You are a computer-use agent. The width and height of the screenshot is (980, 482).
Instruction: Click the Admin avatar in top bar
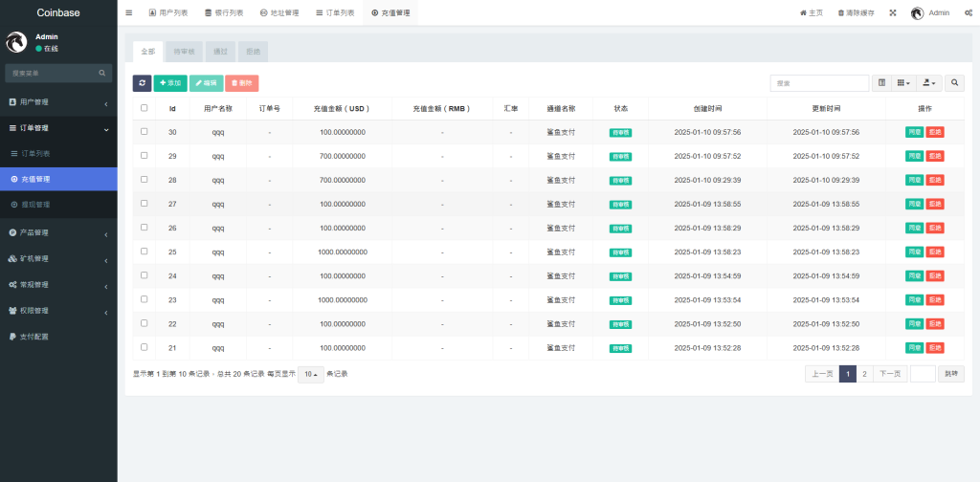click(x=917, y=12)
